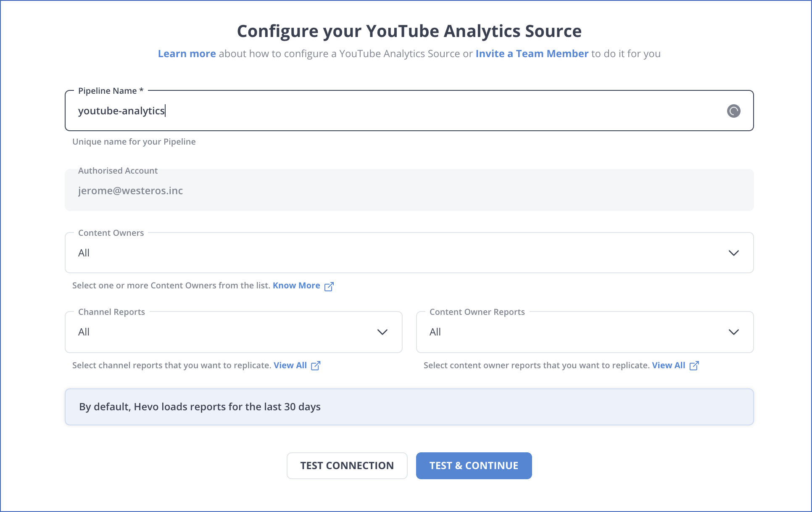Click into the Pipeline Name input field

tap(409, 111)
